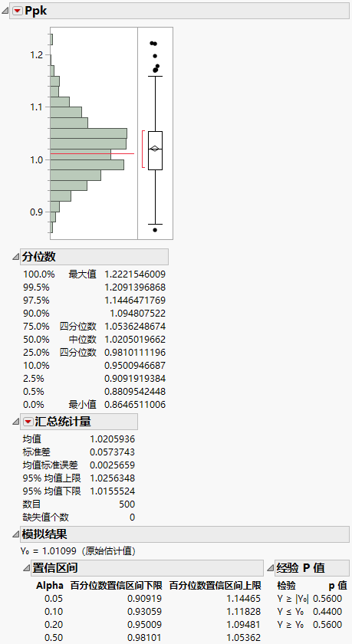The height and width of the screenshot is (644, 352).
Task: Collapse the 置信区间 section
Action: pos(26,568)
